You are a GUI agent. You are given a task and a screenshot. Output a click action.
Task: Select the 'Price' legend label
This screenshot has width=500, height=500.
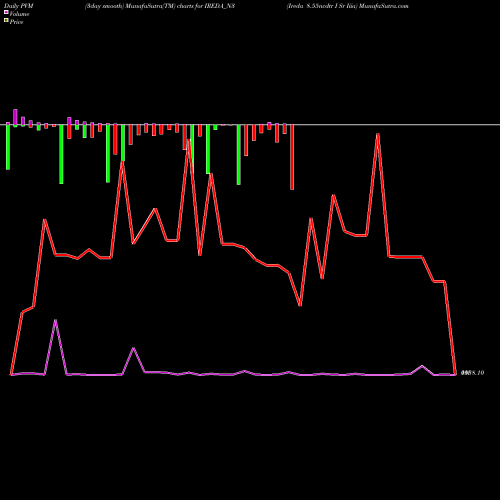click(16, 22)
